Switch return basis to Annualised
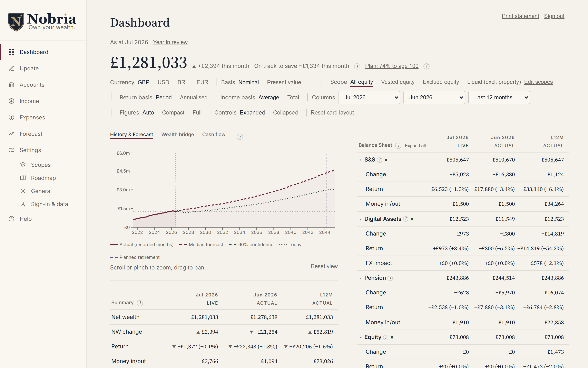This screenshot has width=588, height=368. [x=193, y=97]
